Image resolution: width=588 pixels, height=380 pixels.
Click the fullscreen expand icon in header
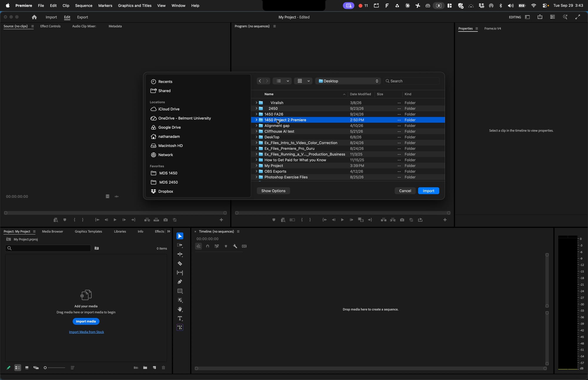click(x=578, y=17)
